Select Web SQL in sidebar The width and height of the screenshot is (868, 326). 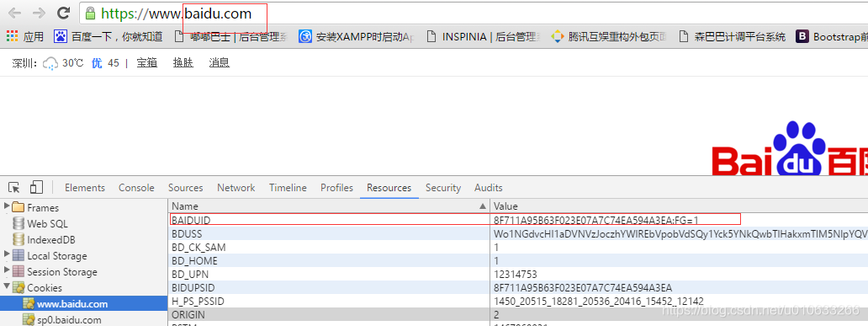pyautogui.click(x=47, y=224)
